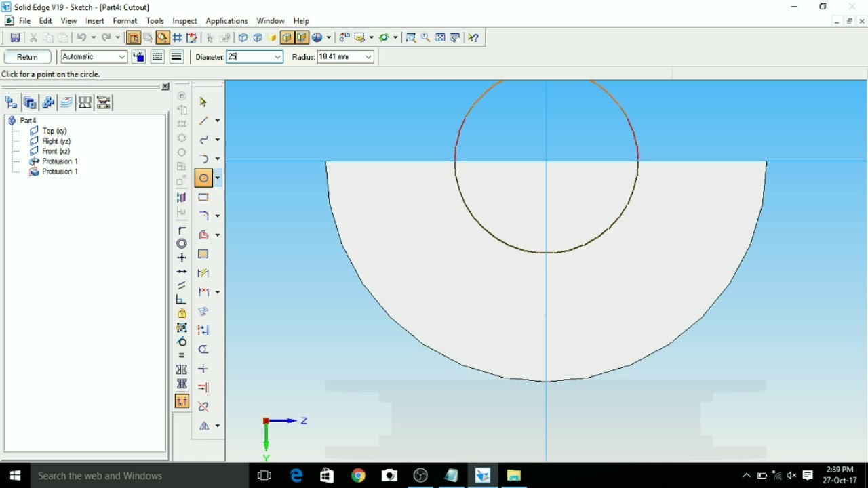Image resolution: width=868 pixels, height=488 pixels.
Task: Choose the Equal relationship tool
Action: (x=182, y=356)
